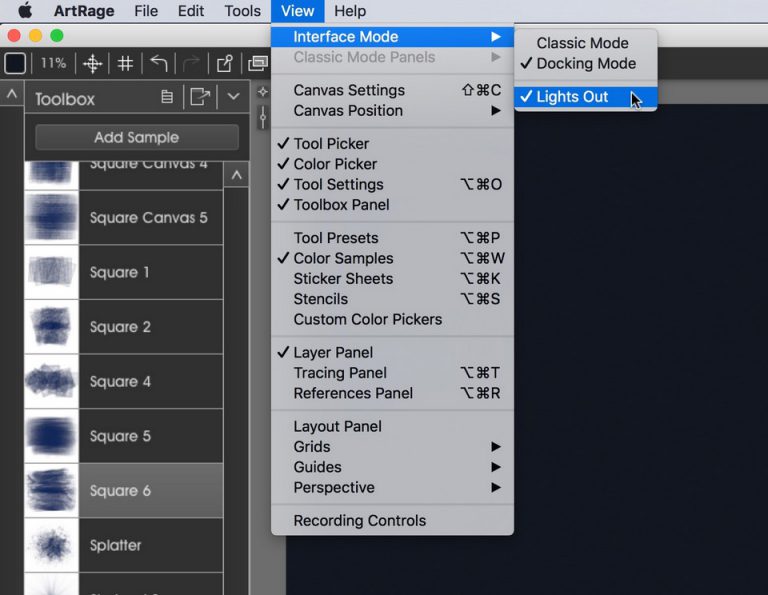Image resolution: width=768 pixels, height=595 pixels.
Task: Click the redo arrow icon
Action: pyautogui.click(x=191, y=63)
